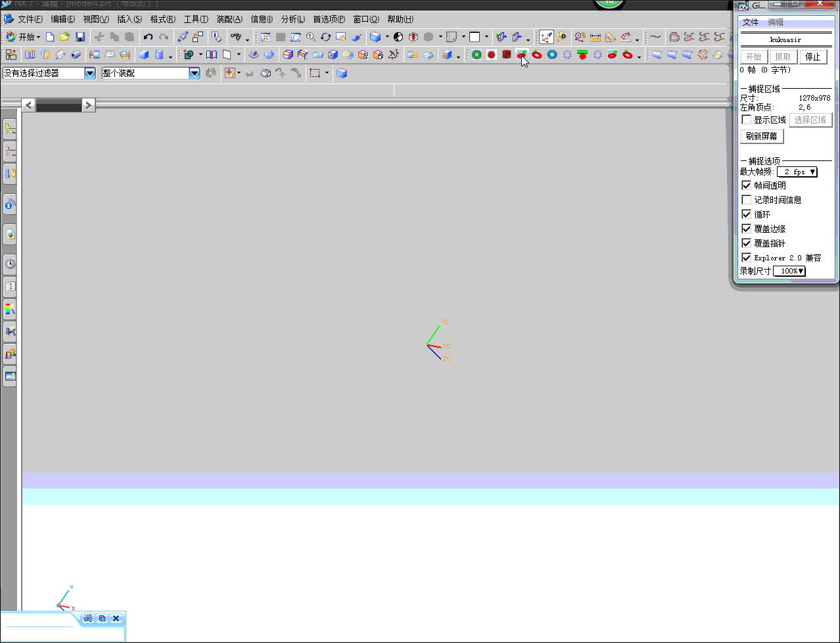Screen dimensions: 840x643
Task: Open the 帮助(H) menu
Action: 400,19
